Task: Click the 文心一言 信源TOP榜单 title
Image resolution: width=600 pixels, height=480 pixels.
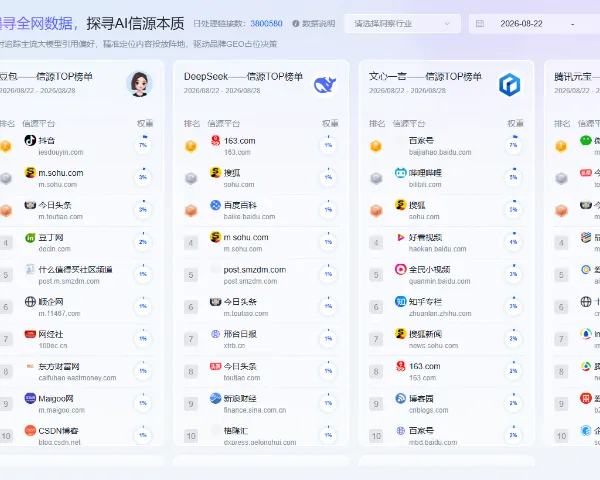Action: click(425, 77)
